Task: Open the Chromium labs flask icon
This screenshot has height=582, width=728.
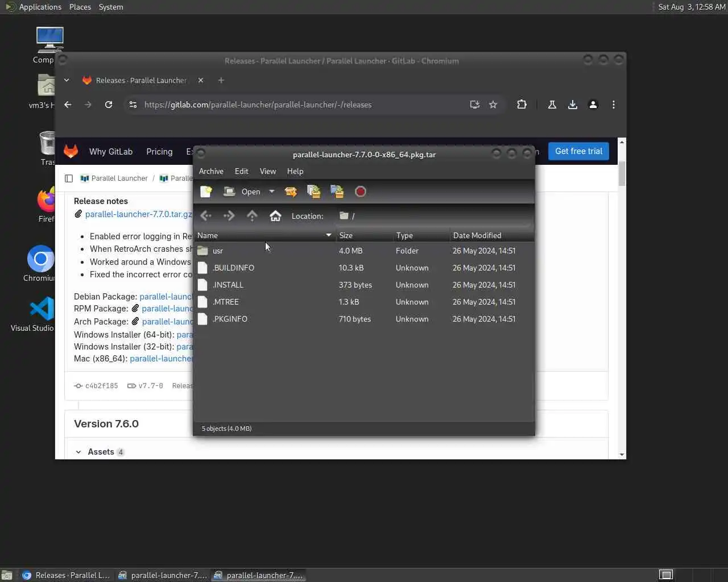Action: (x=552, y=105)
